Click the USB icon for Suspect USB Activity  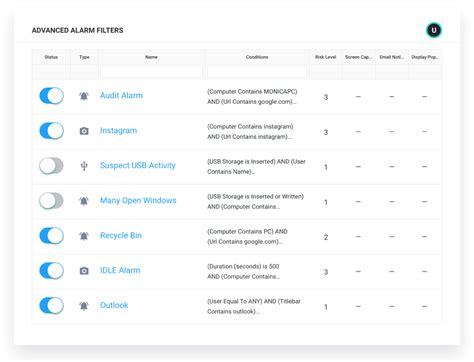(x=84, y=166)
